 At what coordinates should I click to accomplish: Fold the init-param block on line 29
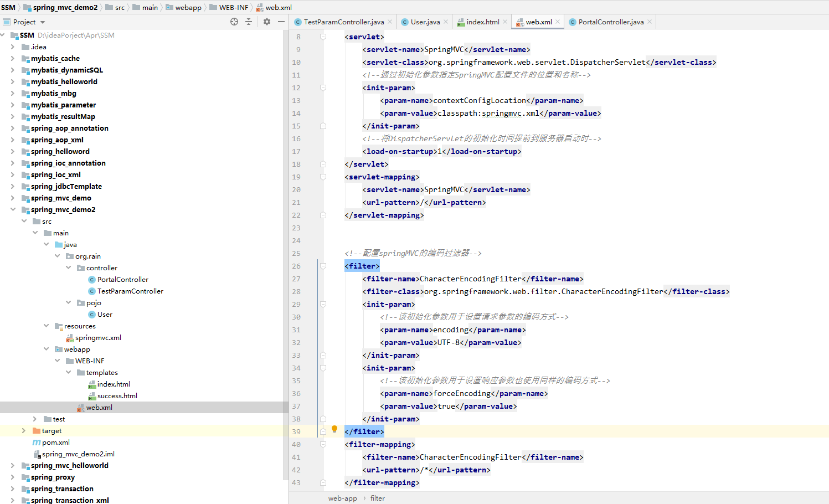(323, 304)
